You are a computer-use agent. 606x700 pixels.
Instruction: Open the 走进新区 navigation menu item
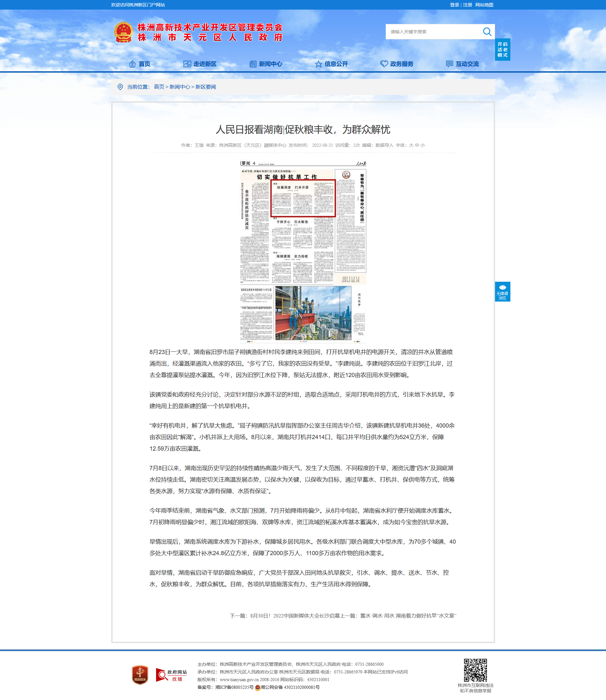(205, 64)
